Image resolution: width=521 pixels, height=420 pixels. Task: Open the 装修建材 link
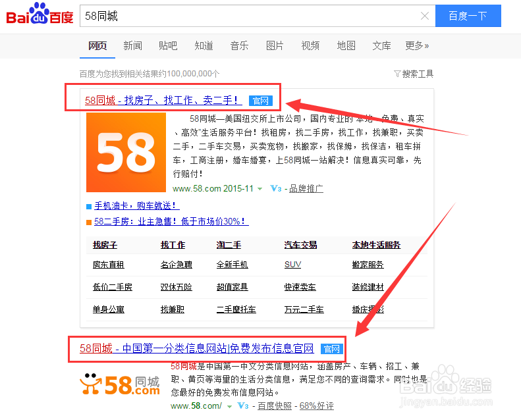pos(368,287)
